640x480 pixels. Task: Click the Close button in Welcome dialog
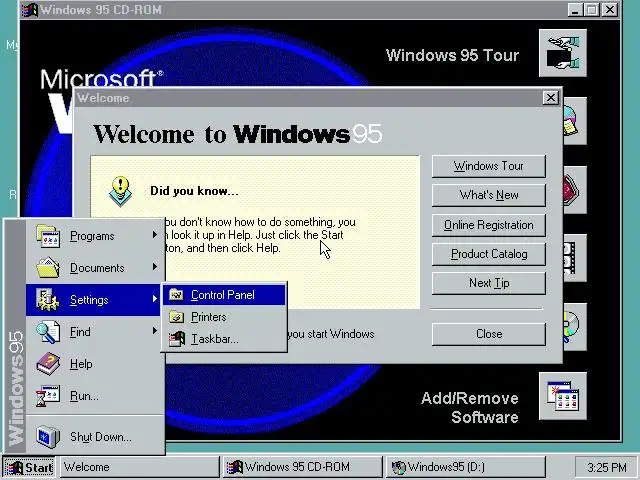pyautogui.click(x=489, y=334)
